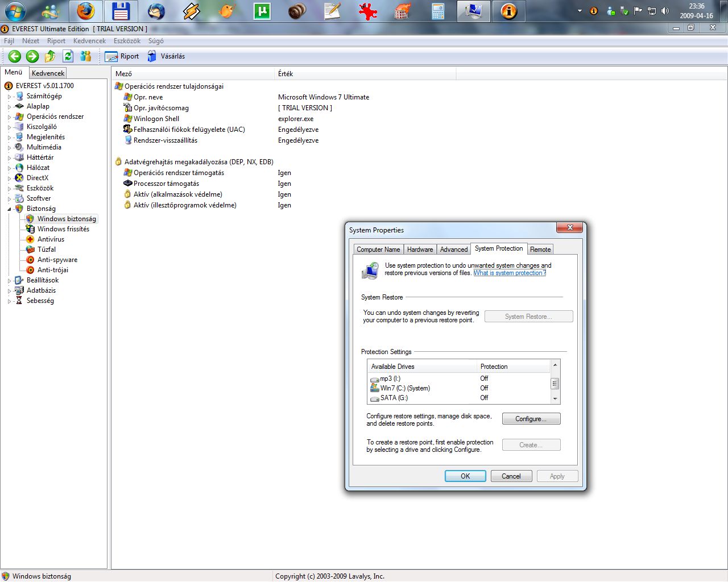The image size is (728, 582).
Task: Expand the Számítógép tree node
Action: click(9, 97)
